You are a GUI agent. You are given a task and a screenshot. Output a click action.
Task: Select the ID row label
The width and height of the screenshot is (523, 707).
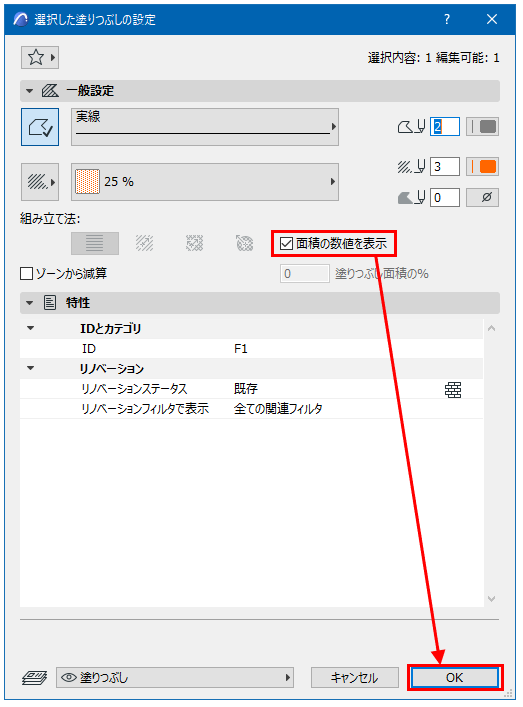[89, 349]
